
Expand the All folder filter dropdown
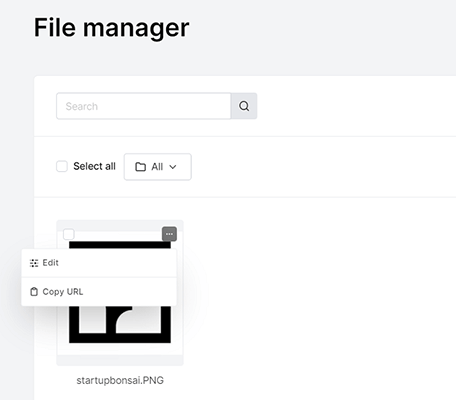point(158,167)
